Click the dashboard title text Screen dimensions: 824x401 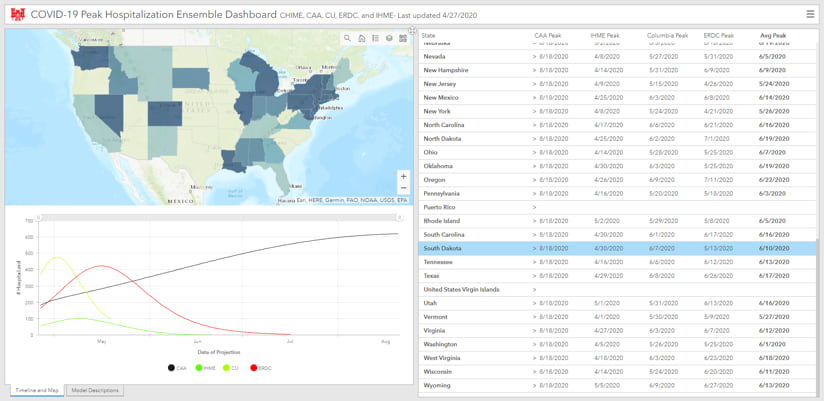153,15
